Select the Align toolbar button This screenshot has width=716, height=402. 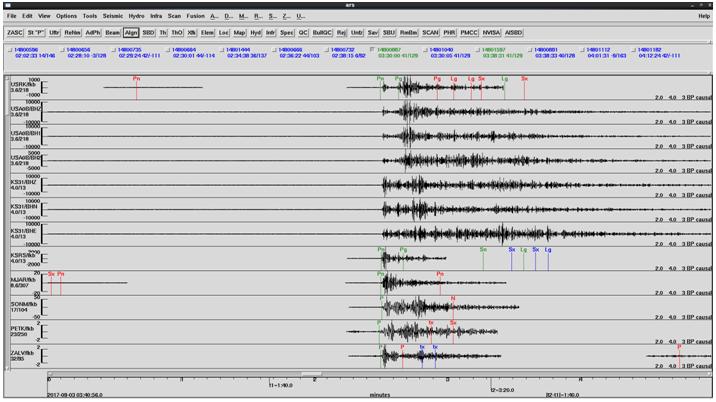tap(131, 32)
